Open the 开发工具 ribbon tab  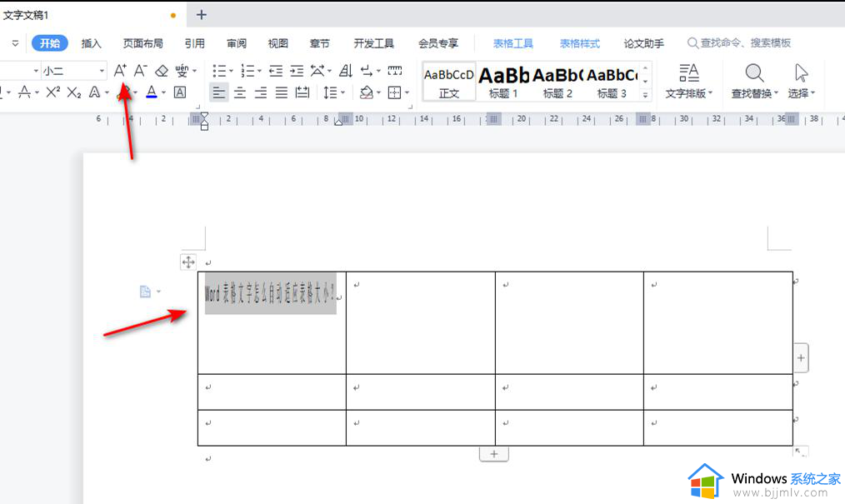coord(373,43)
